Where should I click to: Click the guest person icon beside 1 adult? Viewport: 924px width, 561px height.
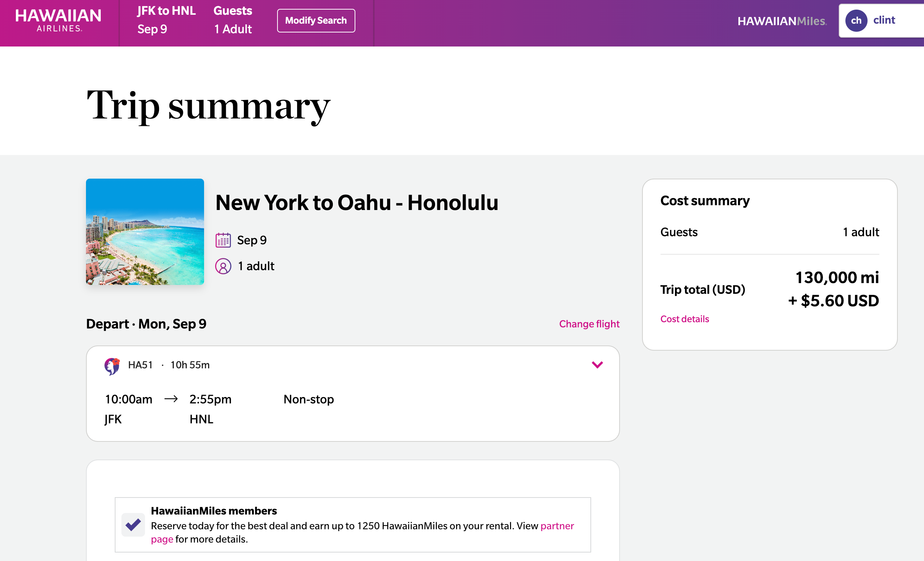223,266
